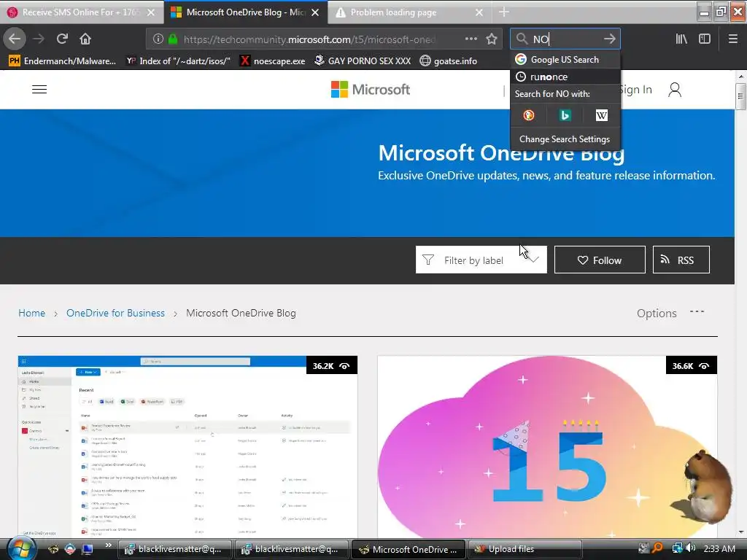Click the browser Back arrow button
Image resolution: width=747 pixels, height=560 pixels.
click(15, 39)
